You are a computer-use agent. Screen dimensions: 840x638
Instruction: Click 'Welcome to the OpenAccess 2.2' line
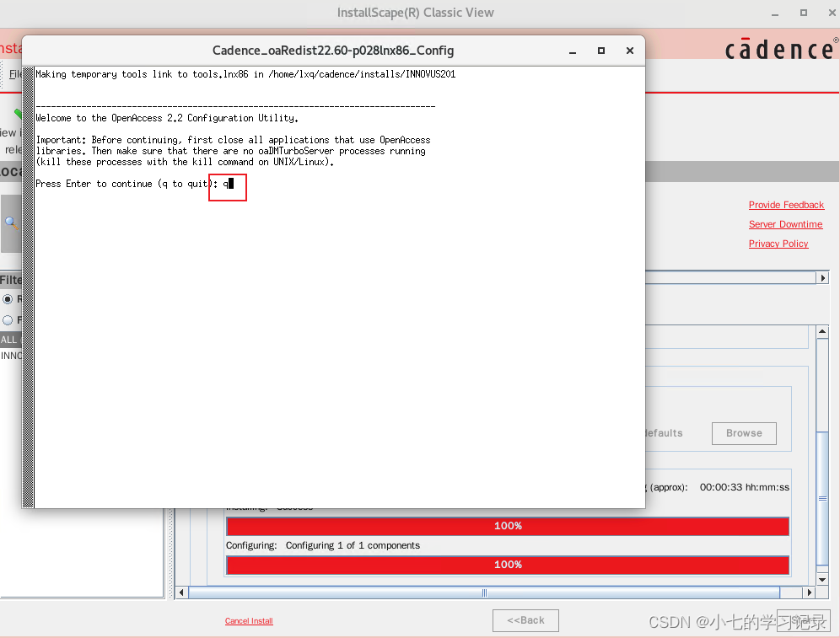[167, 118]
